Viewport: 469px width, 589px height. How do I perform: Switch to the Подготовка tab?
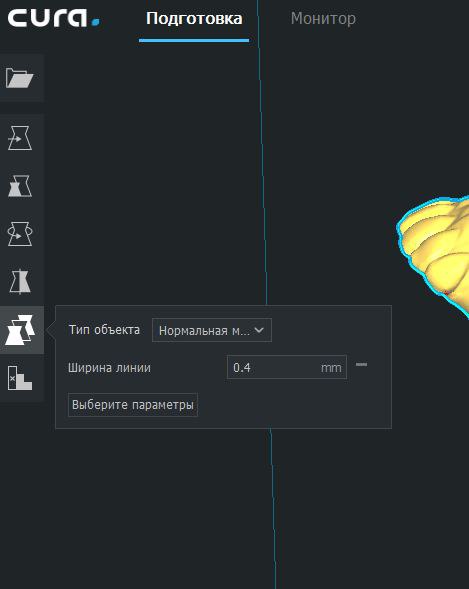(194, 19)
